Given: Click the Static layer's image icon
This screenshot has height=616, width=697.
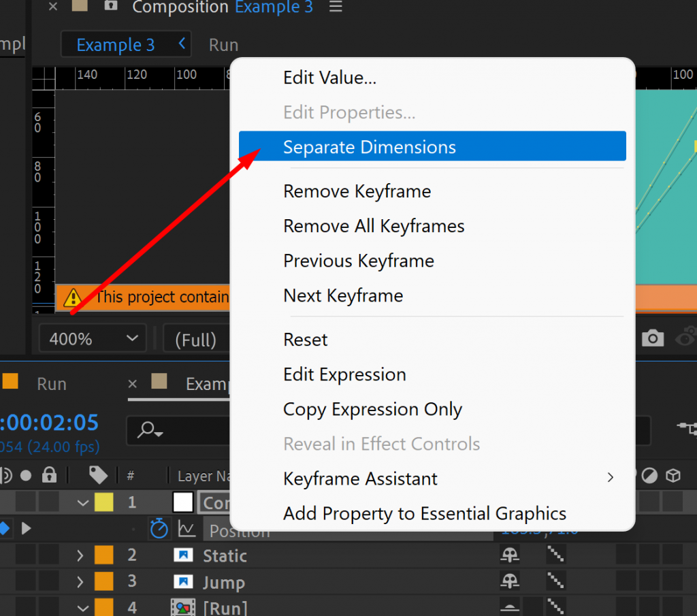Looking at the screenshot, I should [183, 555].
